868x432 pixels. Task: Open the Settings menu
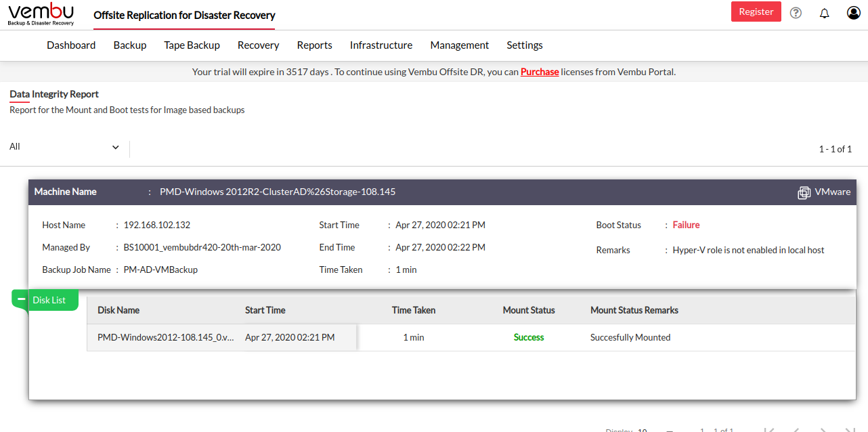(x=524, y=45)
